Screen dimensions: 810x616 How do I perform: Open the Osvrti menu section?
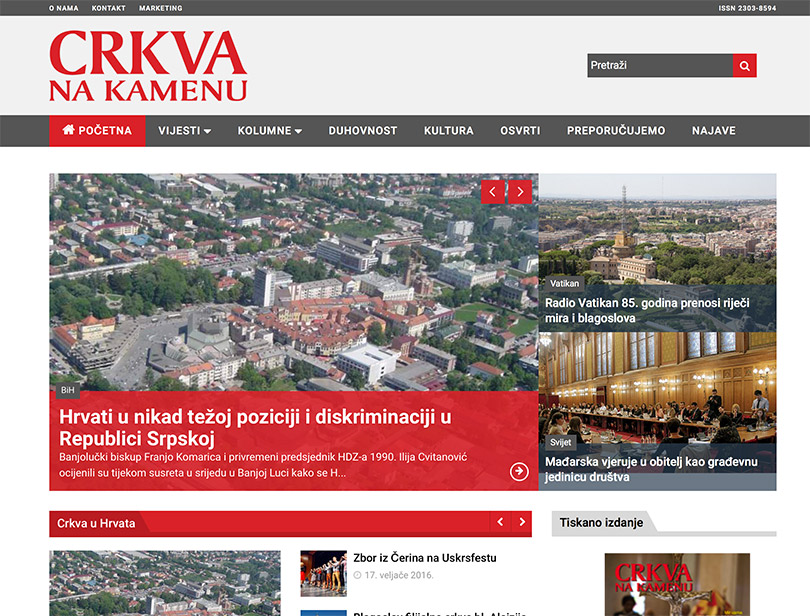[x=520, y=131]
